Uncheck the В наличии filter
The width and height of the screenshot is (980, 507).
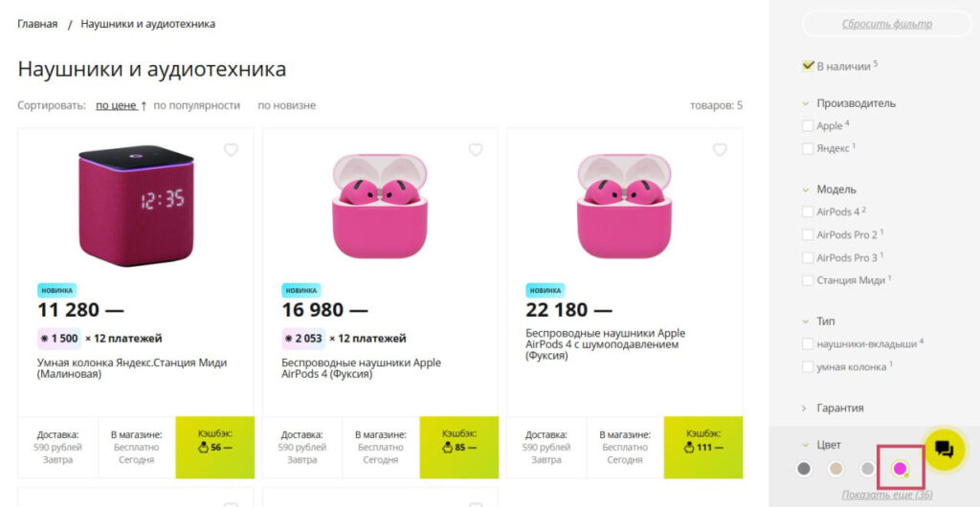(x=808, y=66)
